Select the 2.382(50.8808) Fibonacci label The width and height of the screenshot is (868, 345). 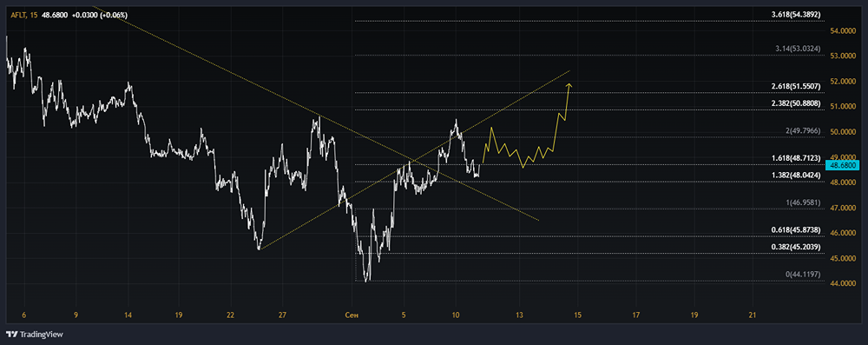(795, 103)
